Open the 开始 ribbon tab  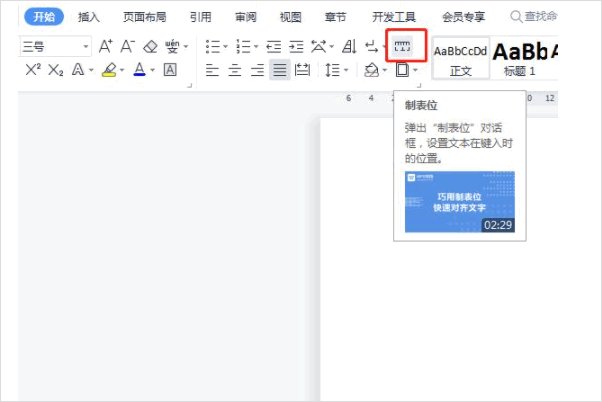44,17
